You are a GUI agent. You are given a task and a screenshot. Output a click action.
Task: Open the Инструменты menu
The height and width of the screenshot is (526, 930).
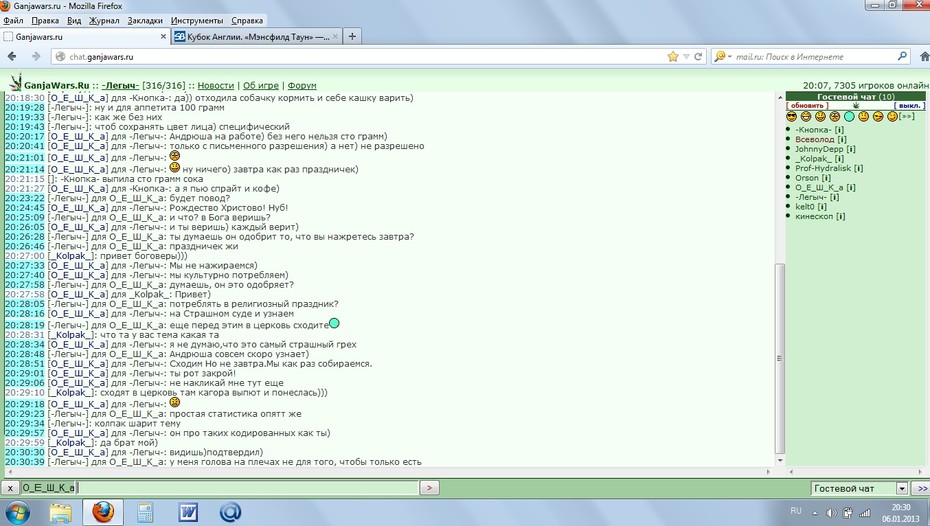click(197, 21)
